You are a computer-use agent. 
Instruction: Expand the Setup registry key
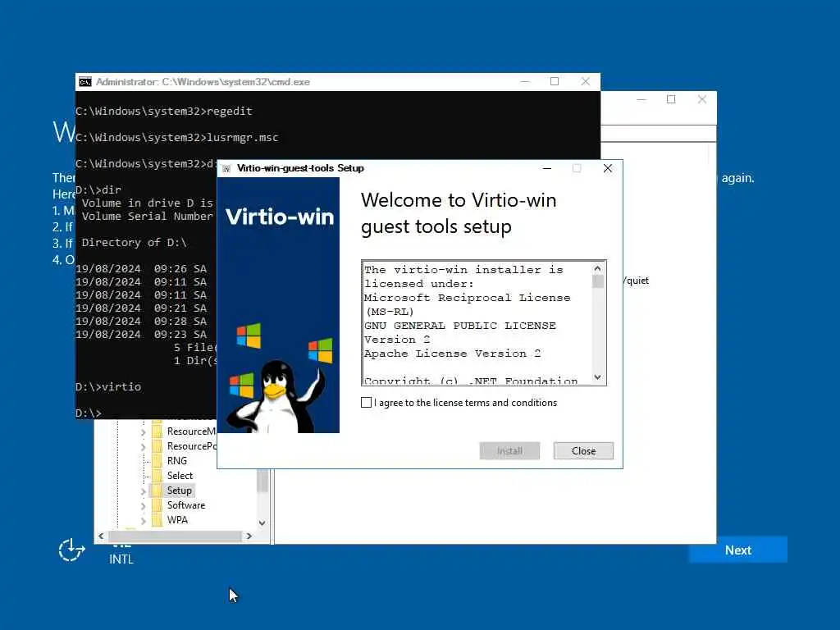pyautogui.click(x=143, y=491)
